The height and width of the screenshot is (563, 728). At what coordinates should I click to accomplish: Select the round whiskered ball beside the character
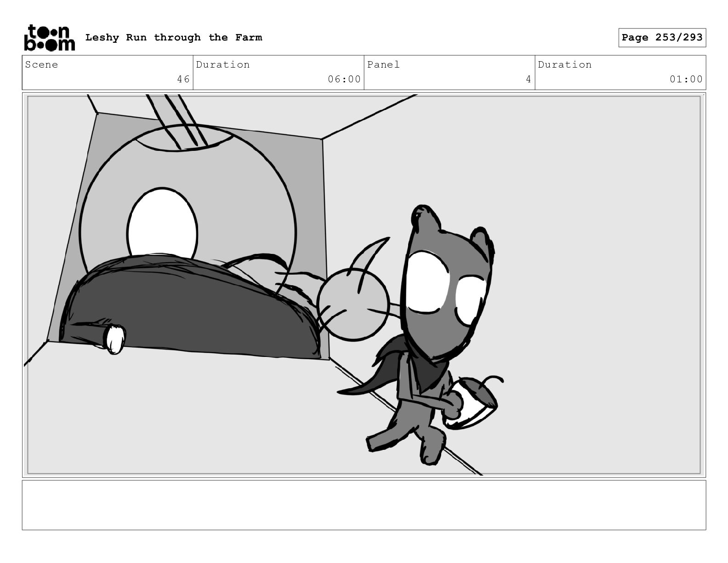click(x=353, y=304)
